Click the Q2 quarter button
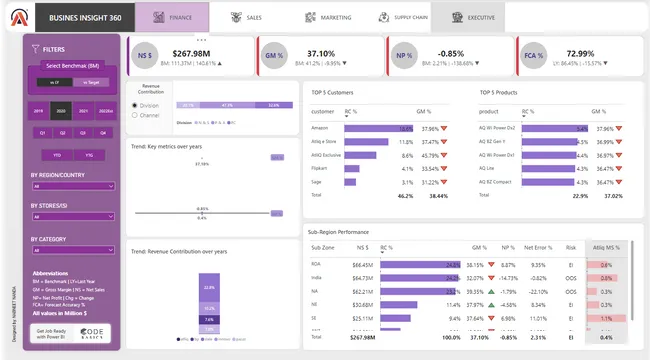The width and height of the screenshot is (650, 360). (x=63, y=133)
